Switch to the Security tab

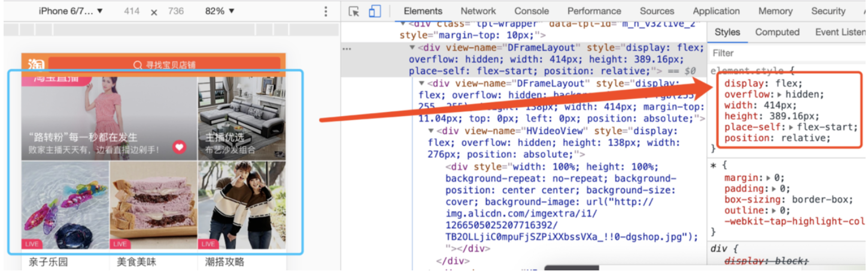tap(828, 11)
